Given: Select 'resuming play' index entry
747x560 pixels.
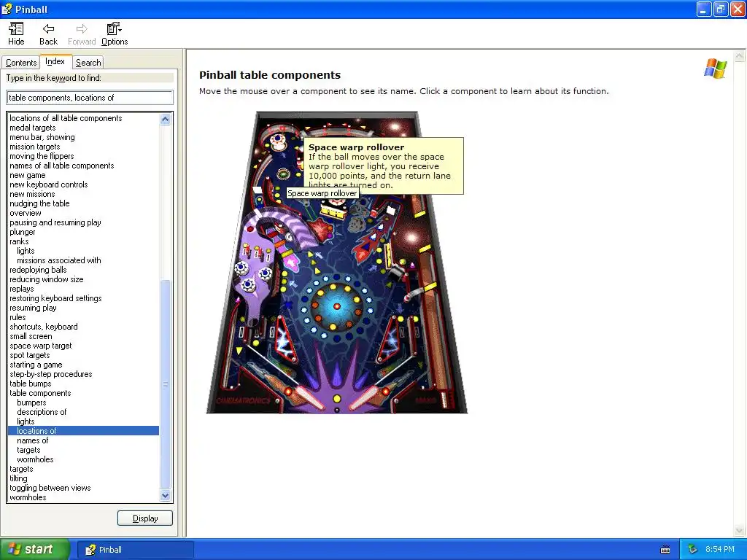Looking at the screenshot, I should coord(33,308).
